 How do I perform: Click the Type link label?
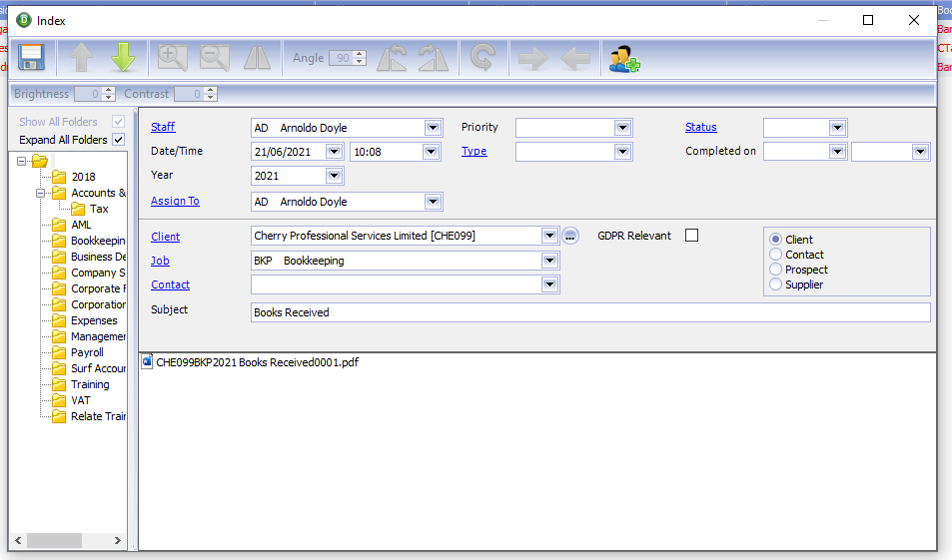(475, 151)
